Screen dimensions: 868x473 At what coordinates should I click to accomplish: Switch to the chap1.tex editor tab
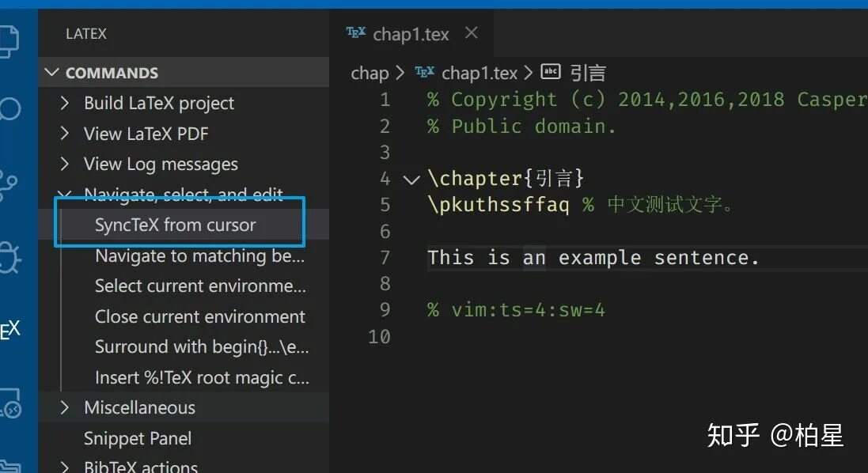click(x=411, y=33)
